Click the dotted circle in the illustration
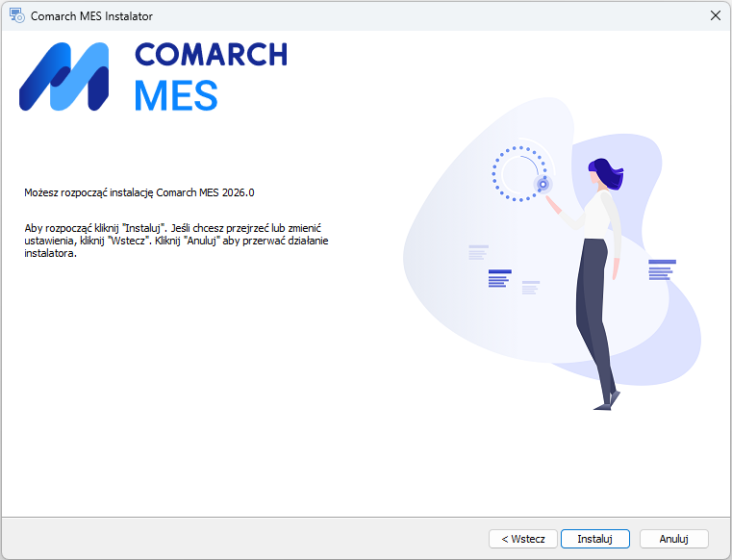 [x=518, y=174]
